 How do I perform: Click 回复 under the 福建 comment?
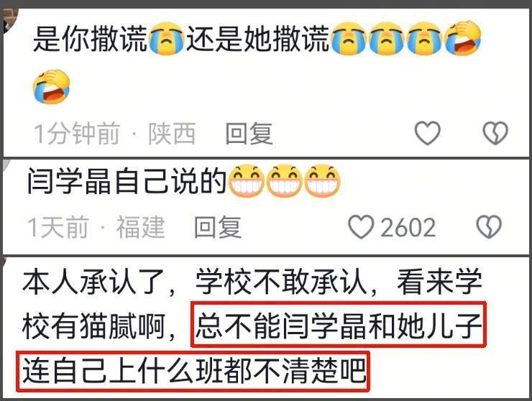[218, 227]
